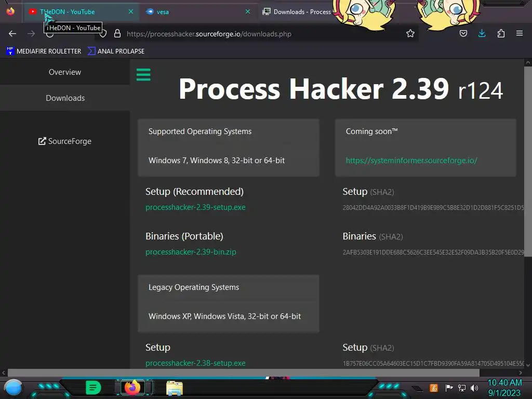Click the Firefox taskbar icon

click(132, 388)
